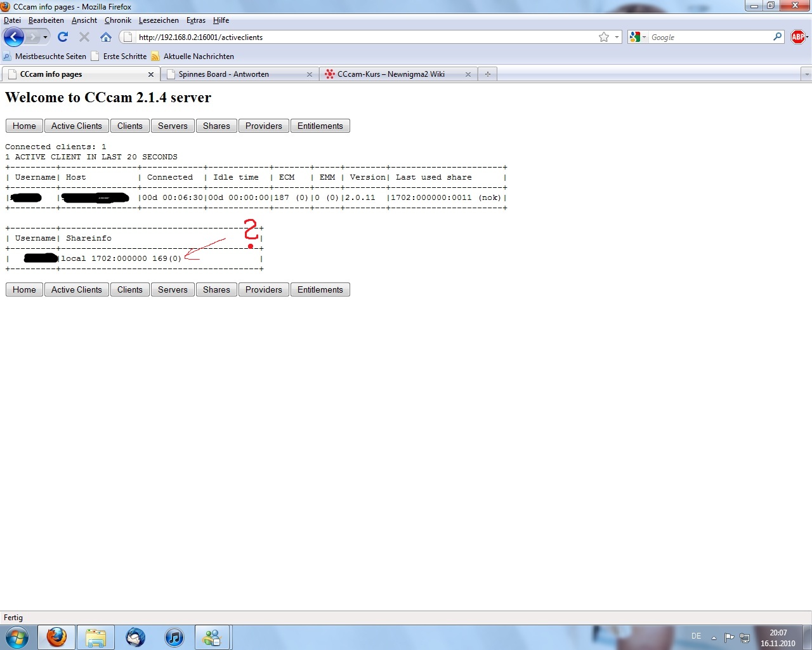Close the Spinnes Board - Antworten tab
This screenshot has width=812, height=650.
click(x=310, y=74)
